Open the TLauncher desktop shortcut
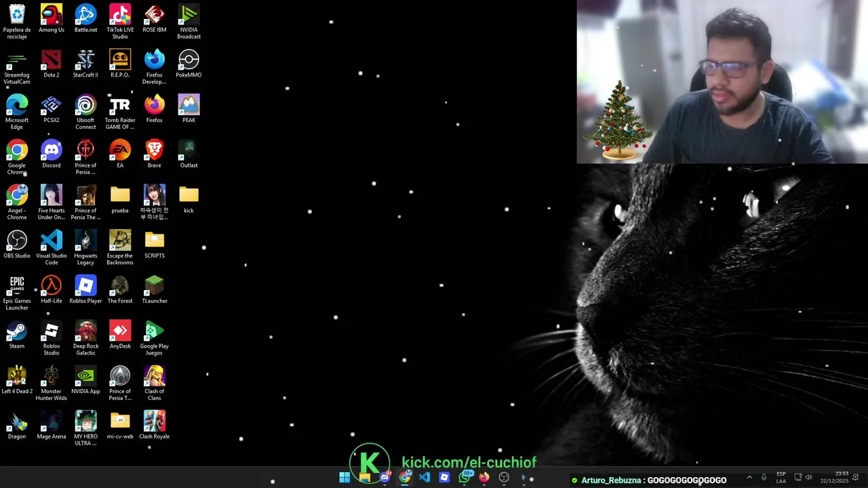This screenshot has width=868, height=488. pos(155,290)
